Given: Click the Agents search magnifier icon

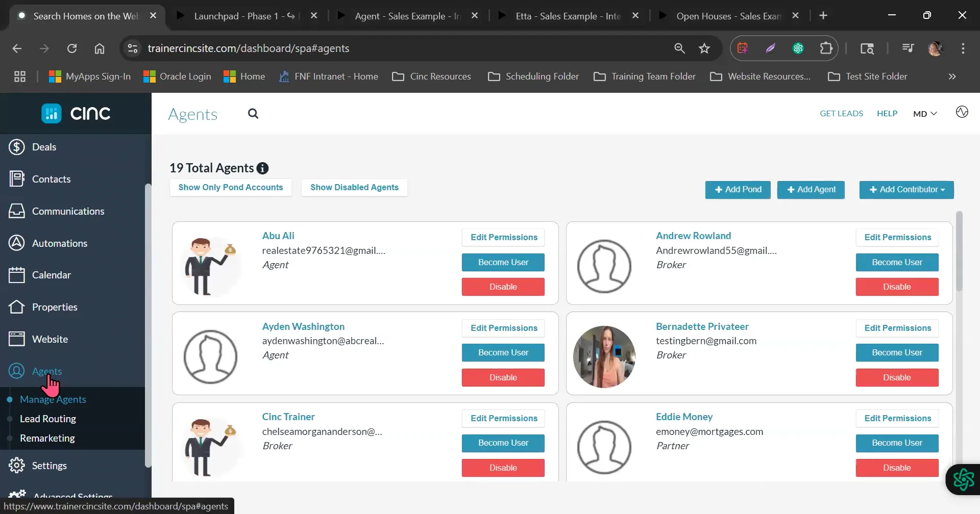Looking at the screenshot, I should tap(253, 114).
